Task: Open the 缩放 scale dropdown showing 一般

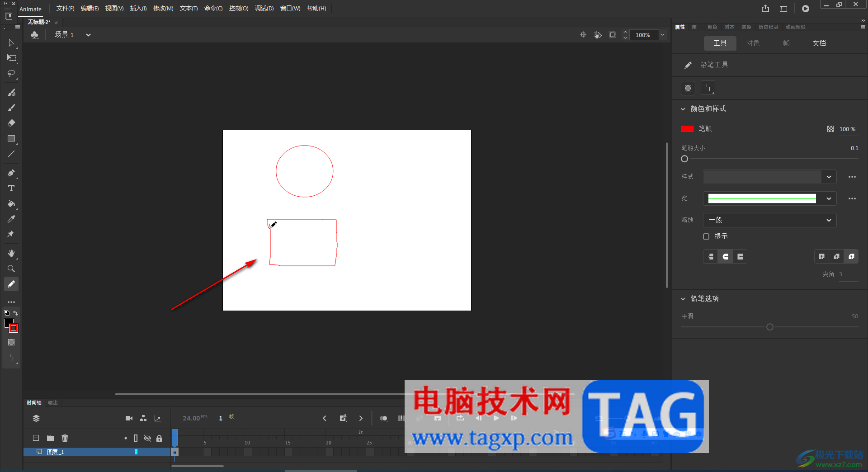Action: [769, 220]
